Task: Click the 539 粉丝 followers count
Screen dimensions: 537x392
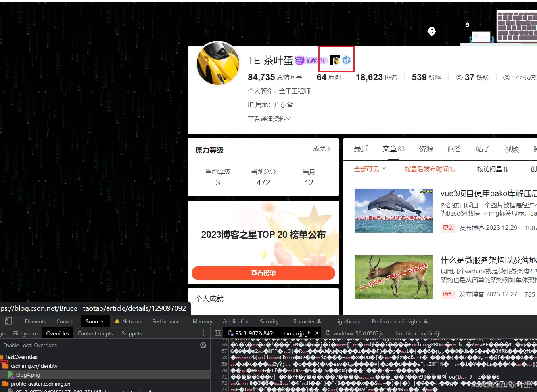Action: pos(426,77)
